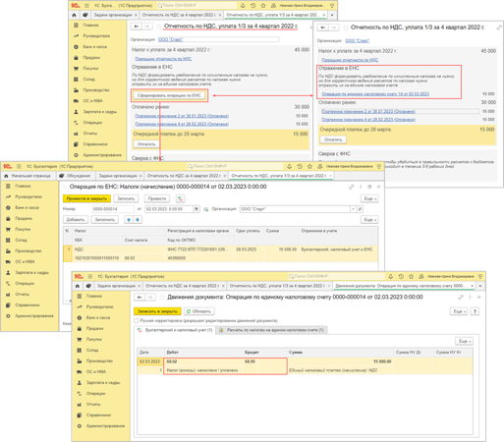
Task: Switch to Бухгалтерский и налоговый учет (1) tab
Action: click(175, 330)
